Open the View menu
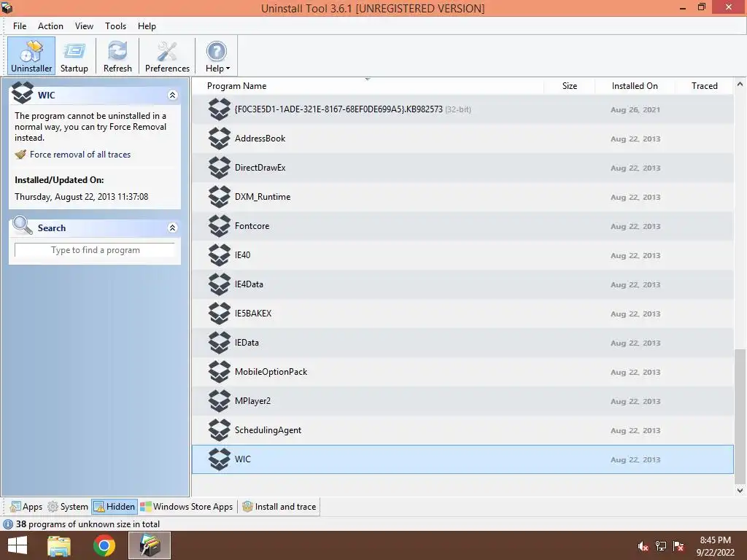The image size is (747, 560). click(84, 26)
